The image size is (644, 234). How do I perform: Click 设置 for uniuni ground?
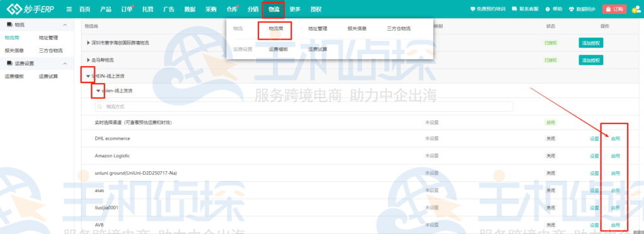[594, 173]
